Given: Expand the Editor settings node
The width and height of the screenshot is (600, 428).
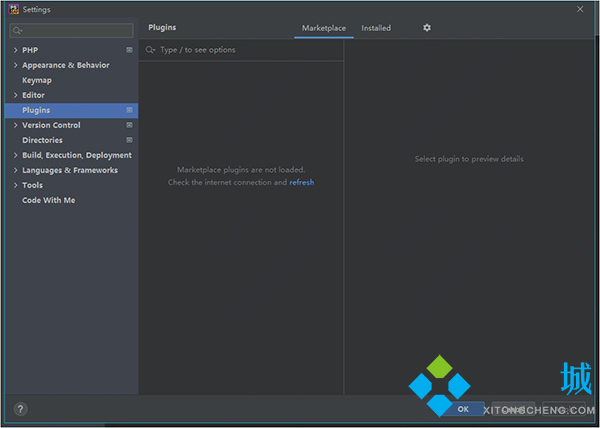Looking at the screenshot, I should (15, 95).
